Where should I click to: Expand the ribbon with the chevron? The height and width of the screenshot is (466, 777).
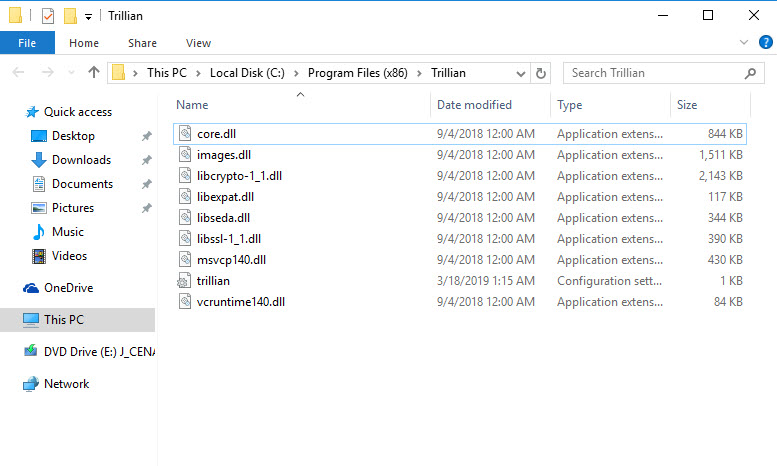pyautogui.click(x=744, y=42)
